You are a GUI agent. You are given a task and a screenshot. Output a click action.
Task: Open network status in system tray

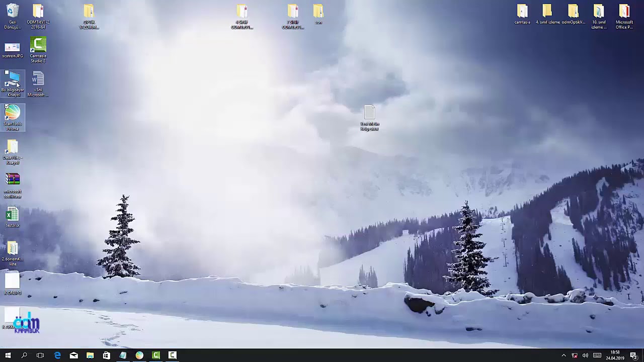[x=575, y=355]
